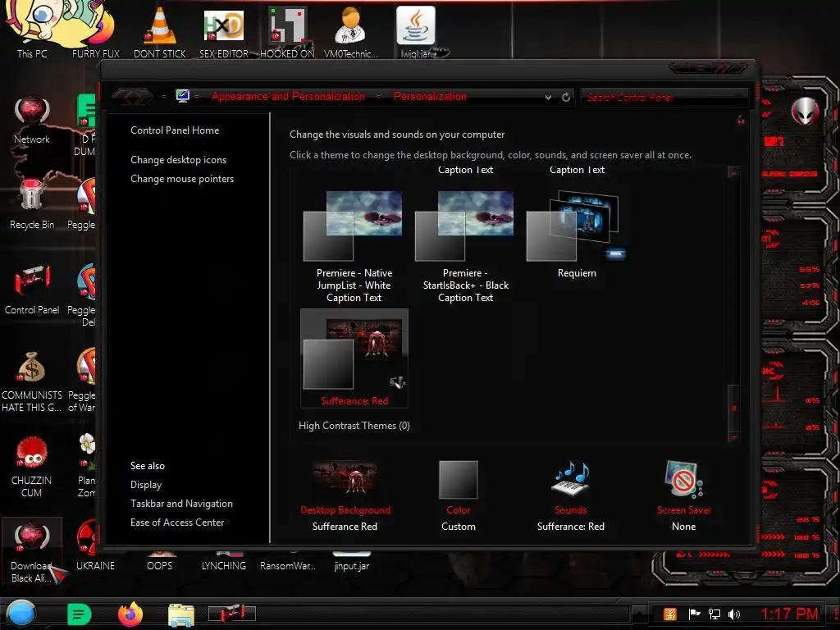Open the OOPS desktop icon

(x=160, y=560)
